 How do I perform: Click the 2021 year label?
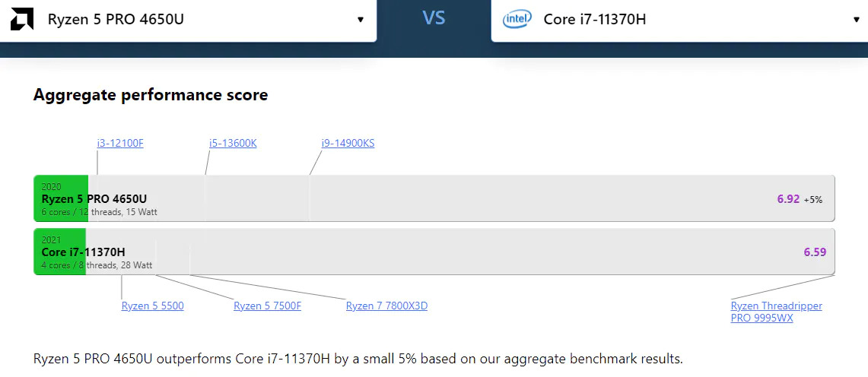point(52,240)
